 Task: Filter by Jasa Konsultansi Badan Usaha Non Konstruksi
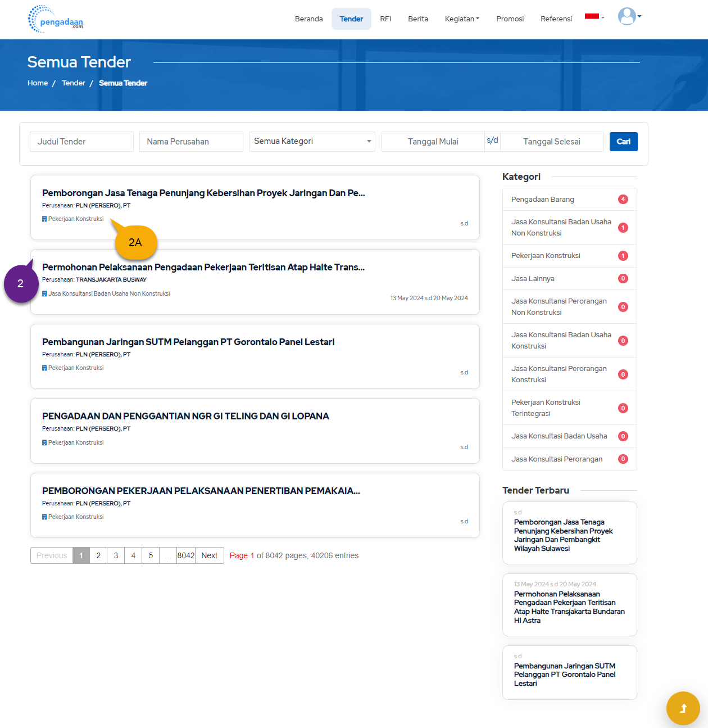point(570,228)
